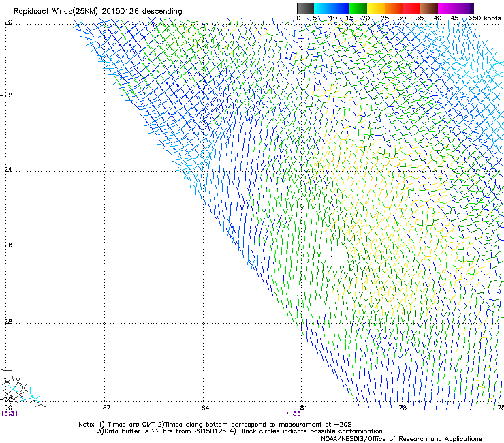Click the gray 0-5 knots color swatch
This screenshot has height=443, width=504.
(x=305, y=8)
